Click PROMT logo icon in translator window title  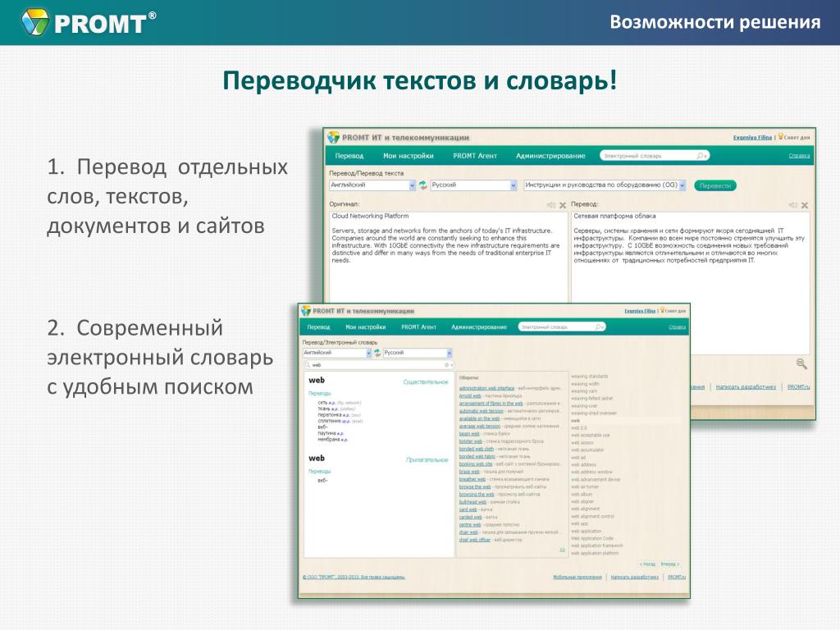[333, 138]
